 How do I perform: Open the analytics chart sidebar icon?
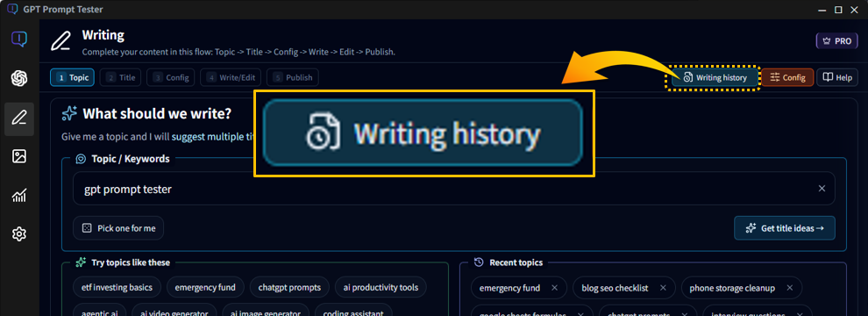(x=19, y=195)
